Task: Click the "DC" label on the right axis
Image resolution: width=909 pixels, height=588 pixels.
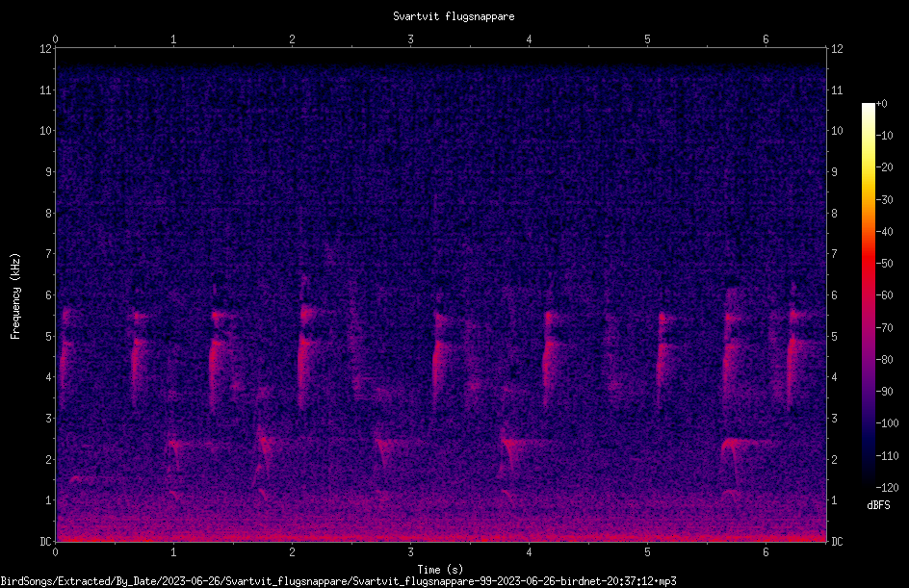Action: 837,542
